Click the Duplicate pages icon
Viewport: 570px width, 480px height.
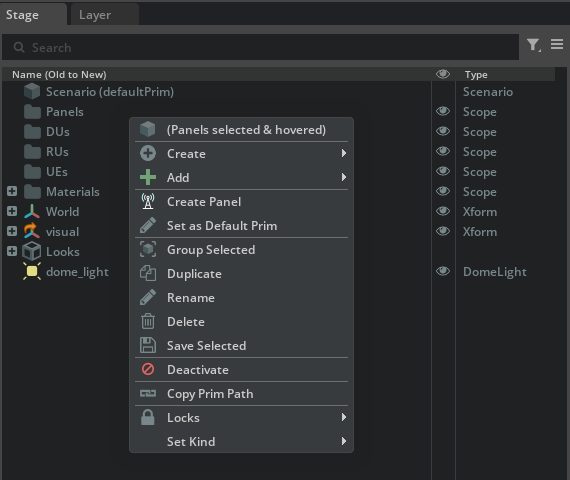pyautogui.click(x=148, y=273)
